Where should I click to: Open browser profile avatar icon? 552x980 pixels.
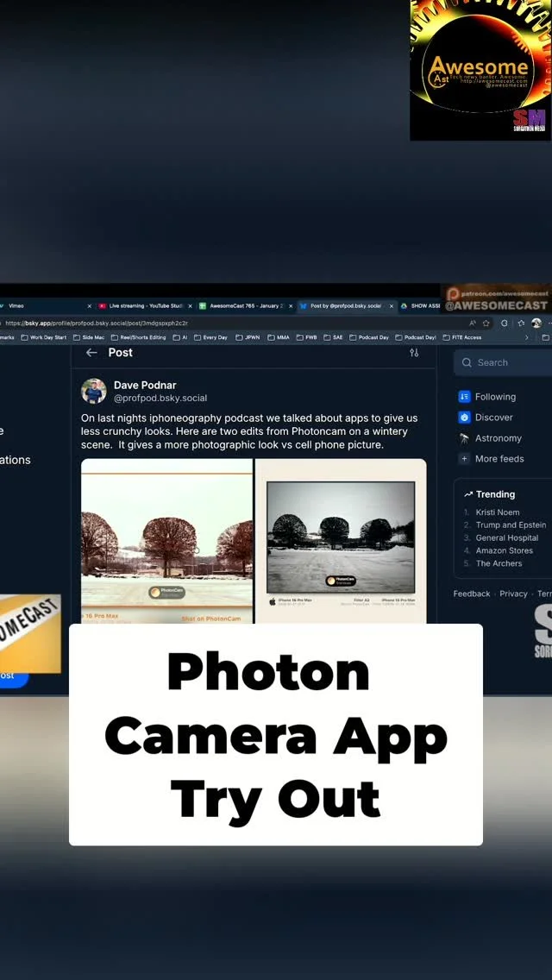[536, 324]
